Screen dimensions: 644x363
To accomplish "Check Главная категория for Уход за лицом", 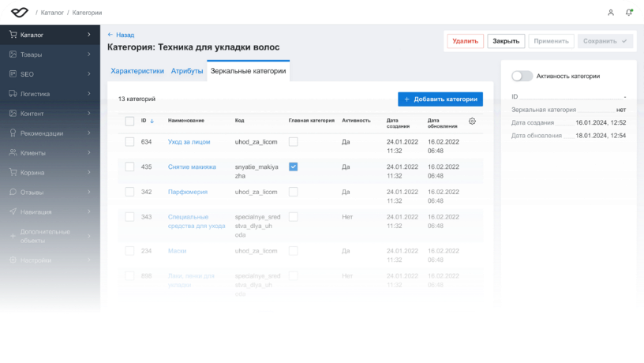I will click(x=294, y=142).
